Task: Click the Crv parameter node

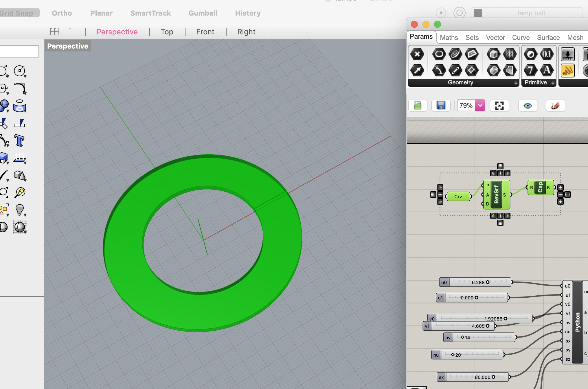Action: tap(458, 197)
